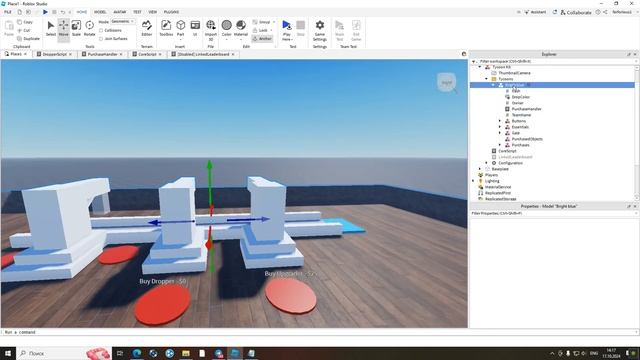This screenshot has width=640, height=360.
Task: Open the Windows Start menu
Action: [8, 353]
